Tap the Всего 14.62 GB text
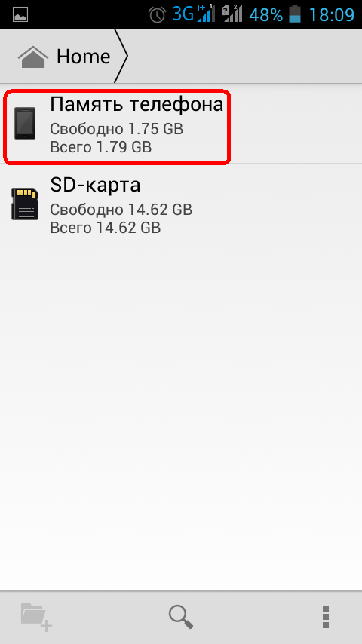362x644 pixels. pos(105,227)
